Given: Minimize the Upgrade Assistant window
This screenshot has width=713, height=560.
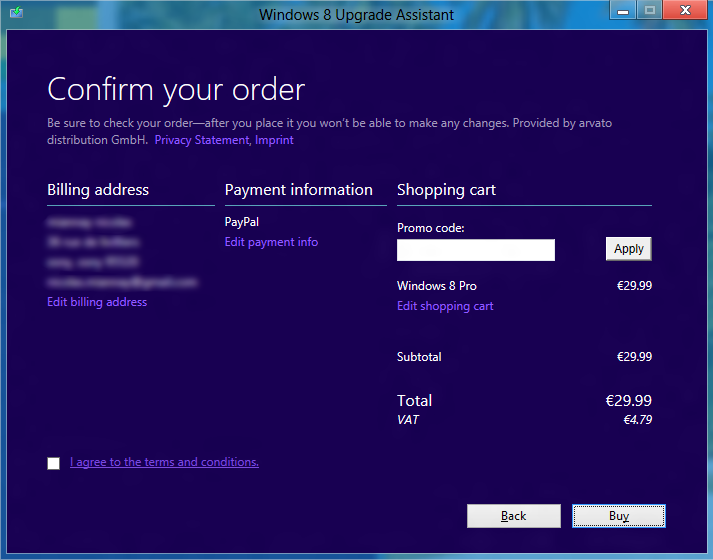Looking at the screenshot, I should point(624,11).
